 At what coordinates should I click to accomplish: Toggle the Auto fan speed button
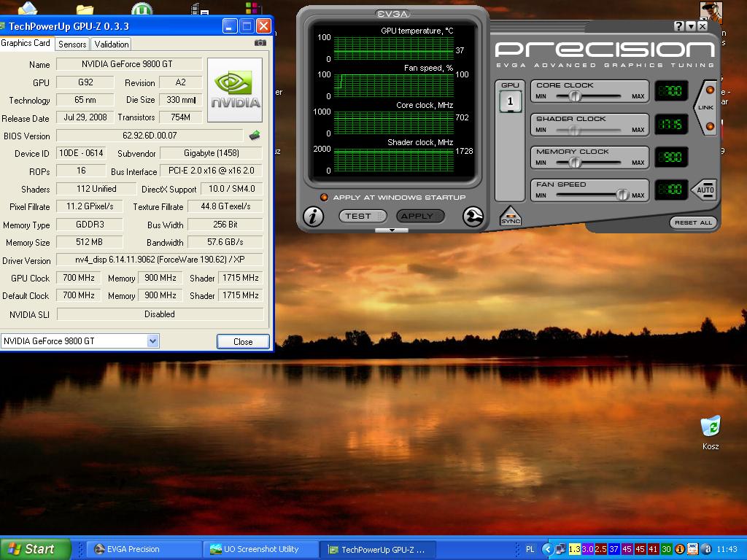click(x=705, y=190)
